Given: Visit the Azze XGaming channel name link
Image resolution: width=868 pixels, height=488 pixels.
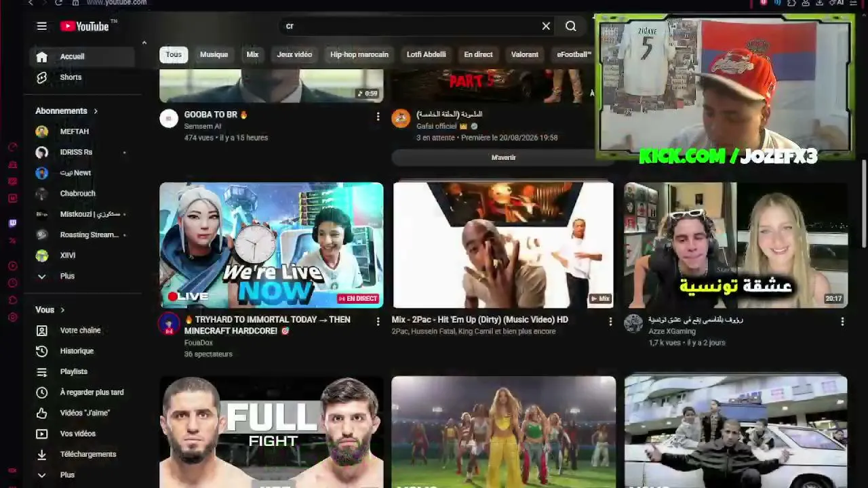Looking at the screenshot, I should pyautogui.click(x=671, y=331).
